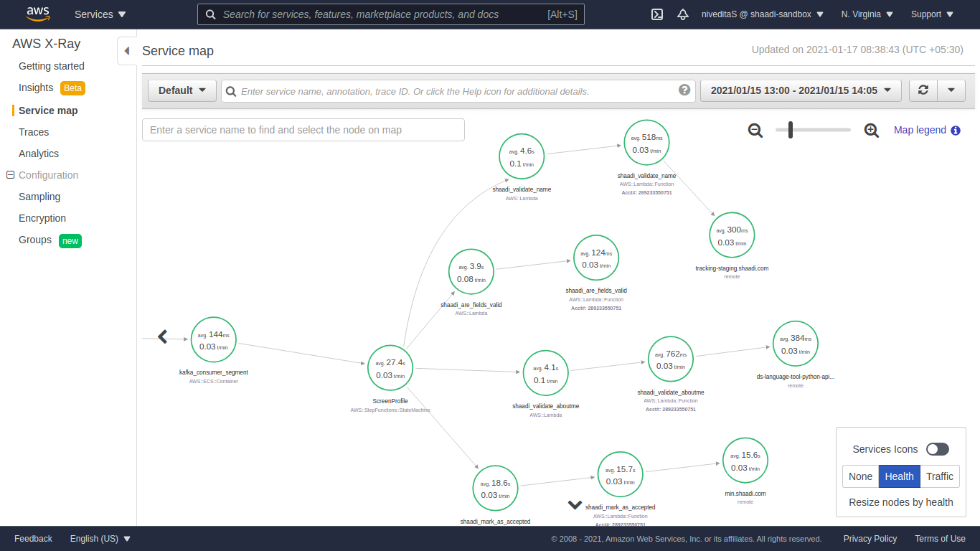Collapse the Configuration section

(x=10, y=175)
